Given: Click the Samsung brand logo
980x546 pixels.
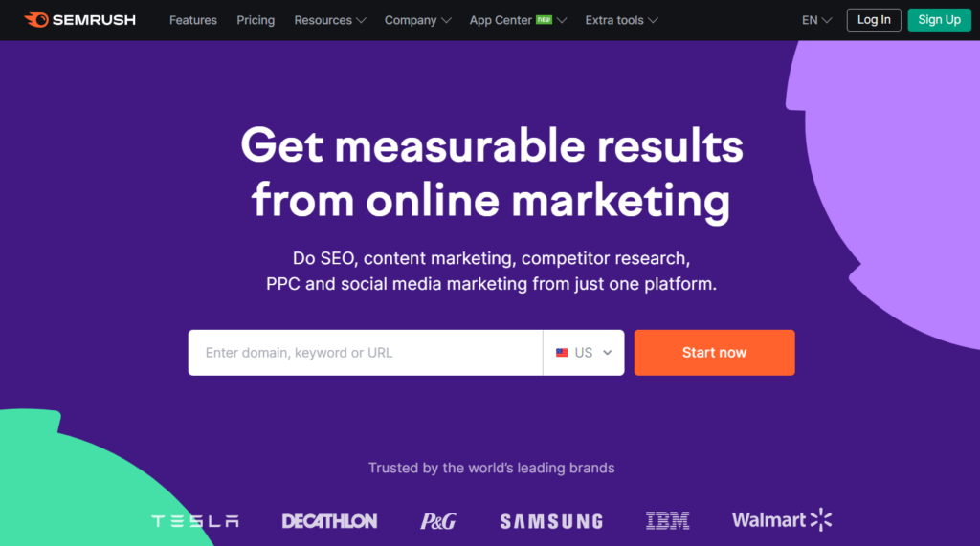Looking at the screenshot, I should click(552, 521).
